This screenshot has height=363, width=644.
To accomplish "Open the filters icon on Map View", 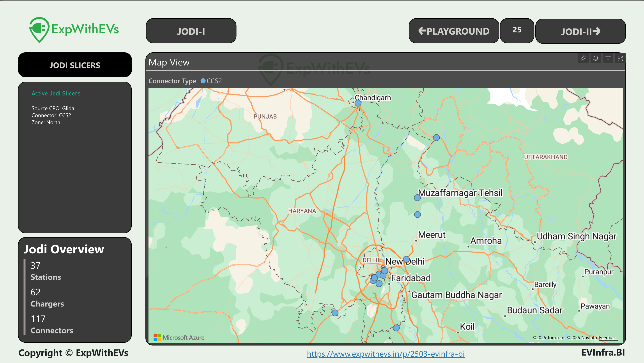I will pyautogui.click(x=608, y=58).
